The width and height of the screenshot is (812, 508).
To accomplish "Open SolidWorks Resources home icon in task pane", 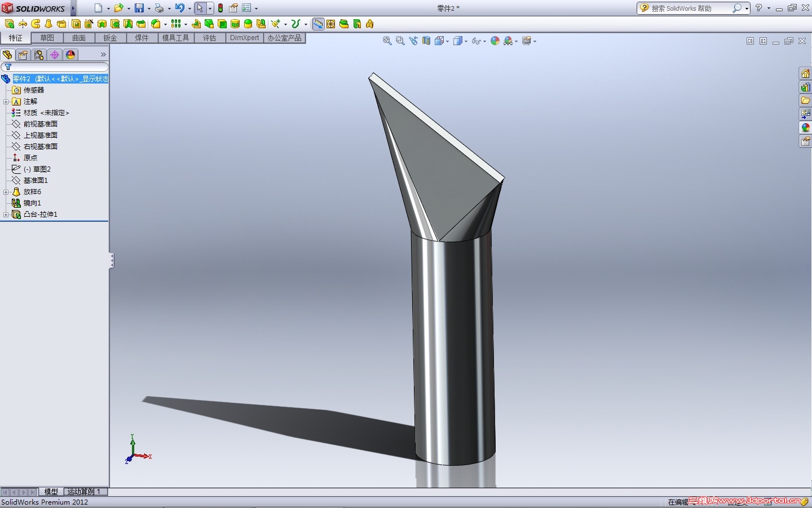I will (x=805, y=73).
